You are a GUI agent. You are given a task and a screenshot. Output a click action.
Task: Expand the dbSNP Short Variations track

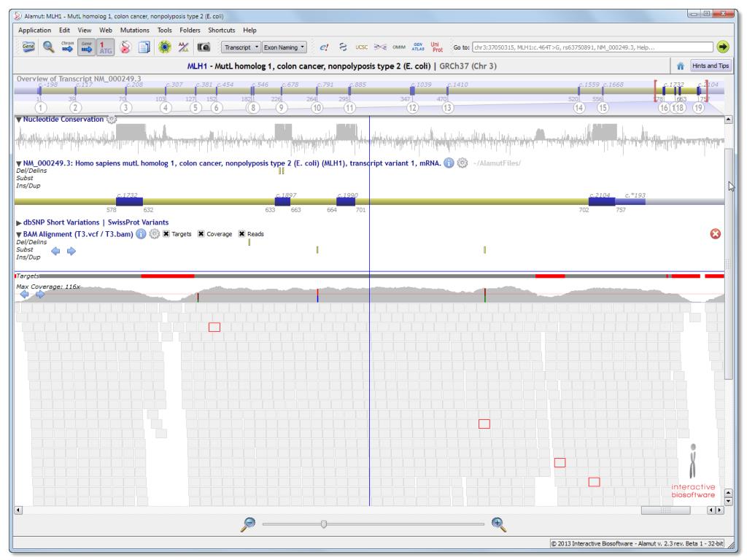(x=18, y=222)
